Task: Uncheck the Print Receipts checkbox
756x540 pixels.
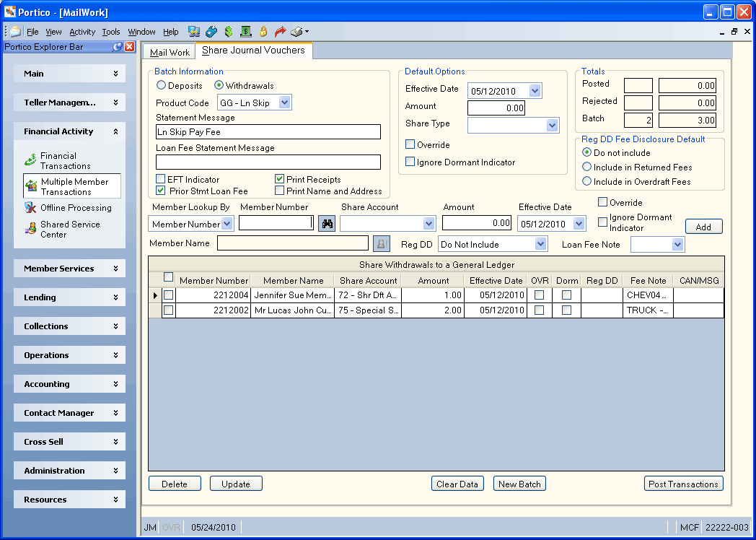Action: pyautogui.click(x=279, y=180)
